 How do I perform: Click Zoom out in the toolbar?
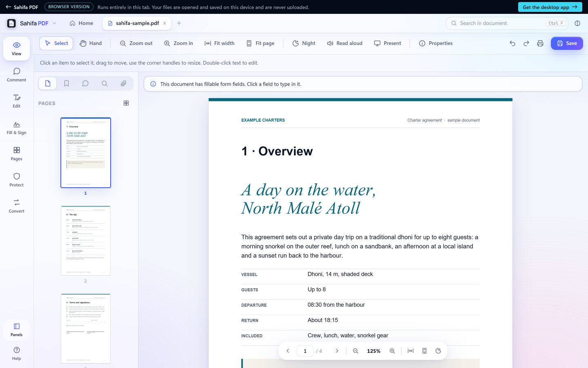click(136, 43)
